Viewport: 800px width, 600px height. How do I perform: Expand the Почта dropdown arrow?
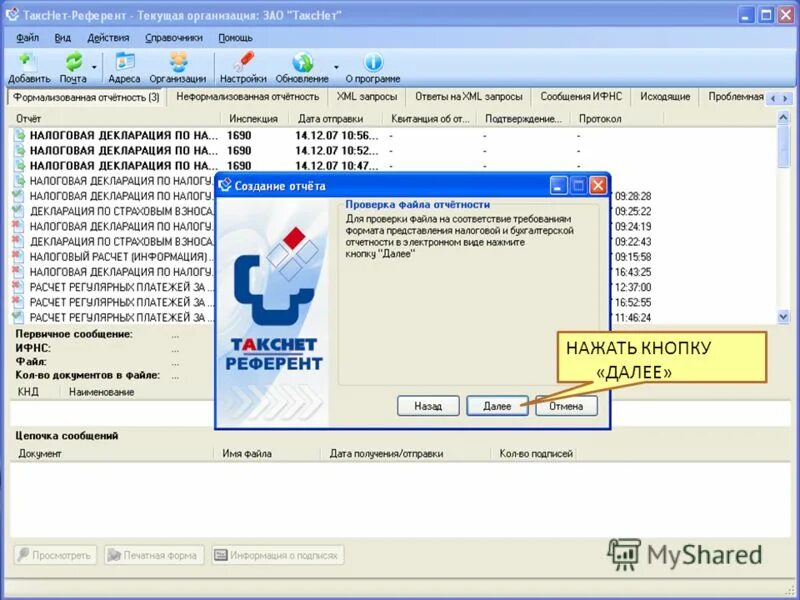[x=94, y=67]
